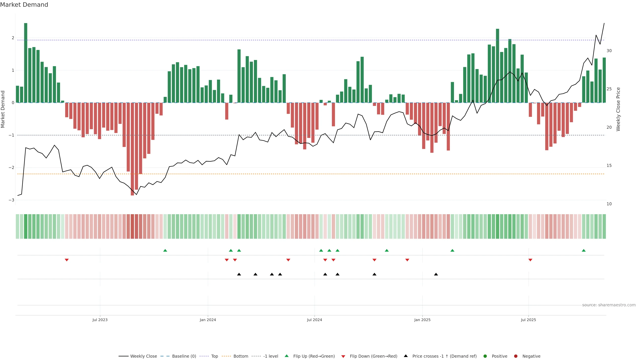Image resolution: width=644 pixels, height=362 pixels.
Task: Click the darkest red heatmap strip cell
Action: (x=132, y=226)
